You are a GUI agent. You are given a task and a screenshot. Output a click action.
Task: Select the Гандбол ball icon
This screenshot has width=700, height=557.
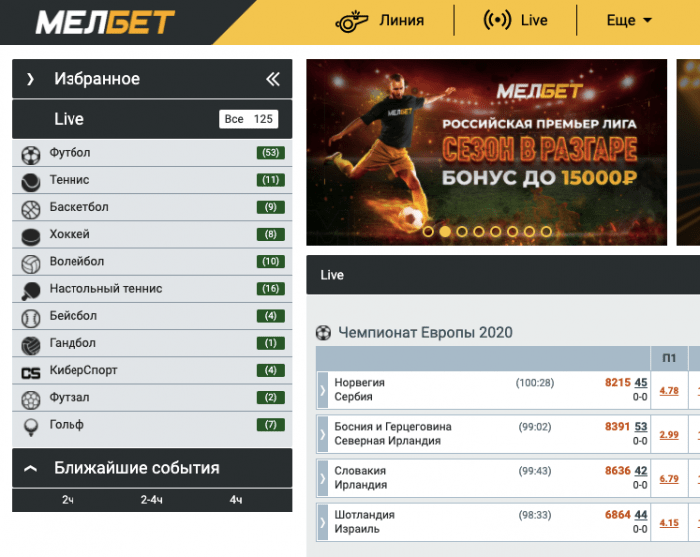[x=31, y=346]
